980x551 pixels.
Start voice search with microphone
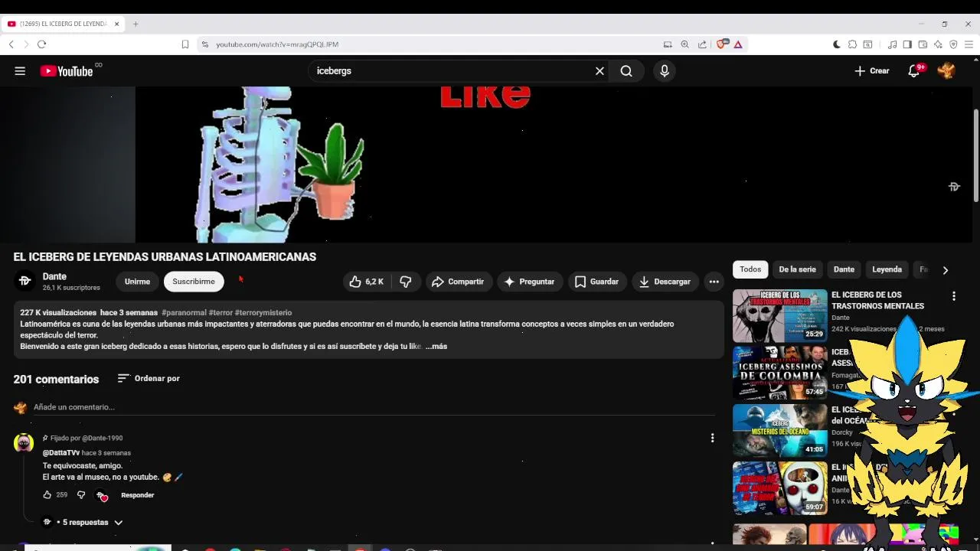(664, 71)
